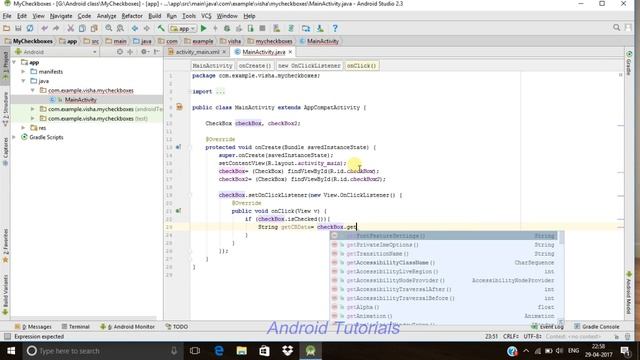Open the Android Monitor tool window
This screenshot has height=360, width=640.
point(128,327)
